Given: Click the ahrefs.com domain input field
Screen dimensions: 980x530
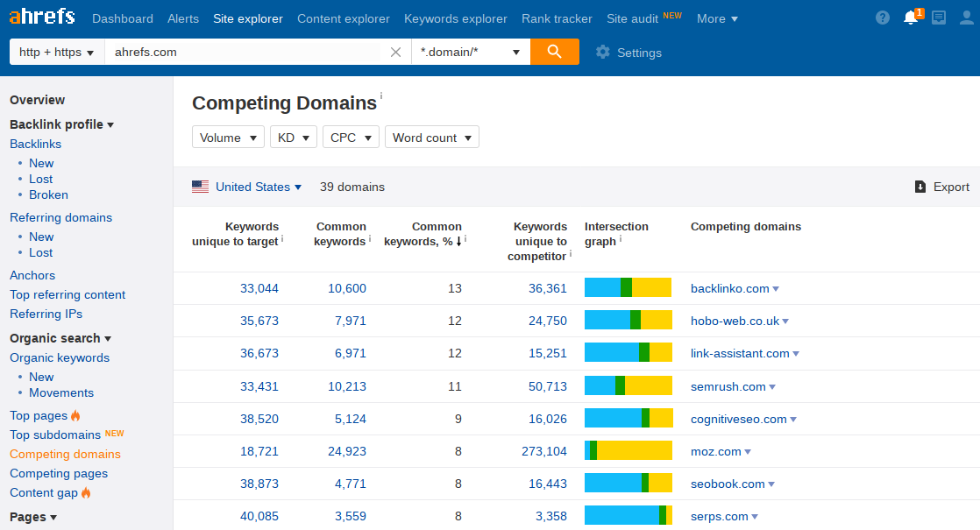Looking at the screenshot, I should [x=244, y=52].
